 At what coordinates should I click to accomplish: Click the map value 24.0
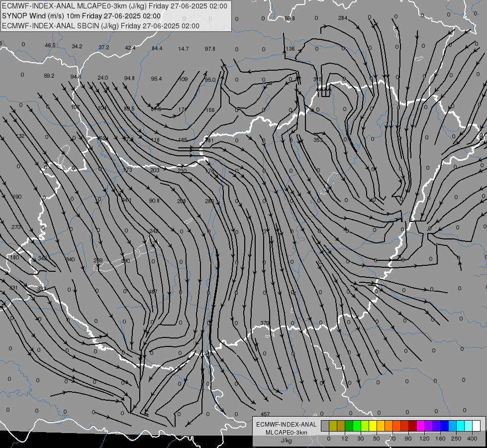pos(103,78)
